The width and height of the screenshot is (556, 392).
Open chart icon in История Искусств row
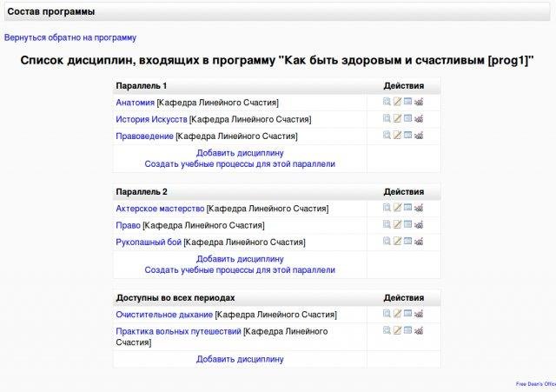pos(419,119)
